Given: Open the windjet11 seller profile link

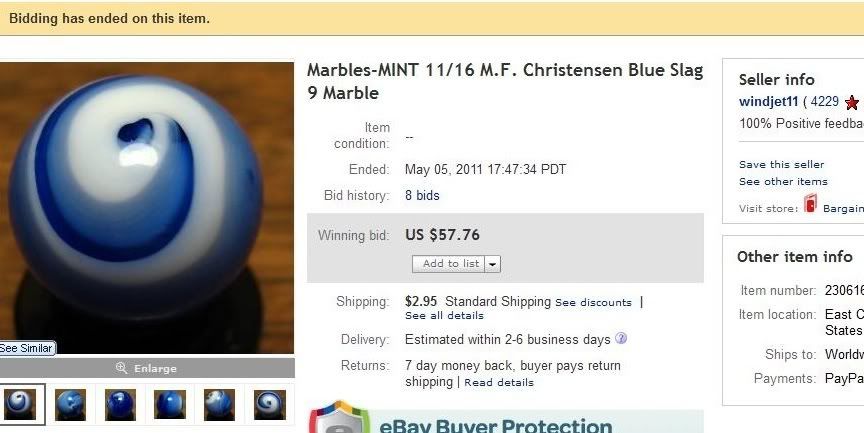Looking at the screenshot, I should [768, 102].
